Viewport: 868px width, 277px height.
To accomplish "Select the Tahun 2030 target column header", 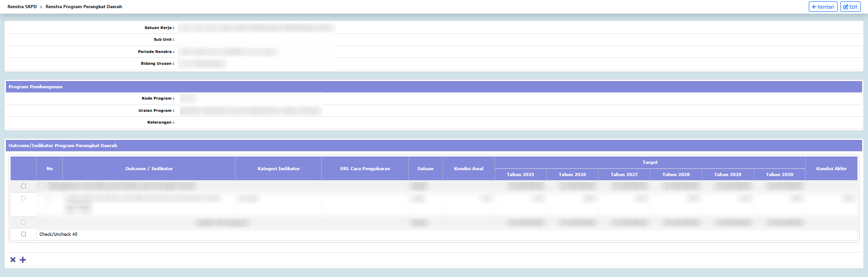I will tap(779, 175).
